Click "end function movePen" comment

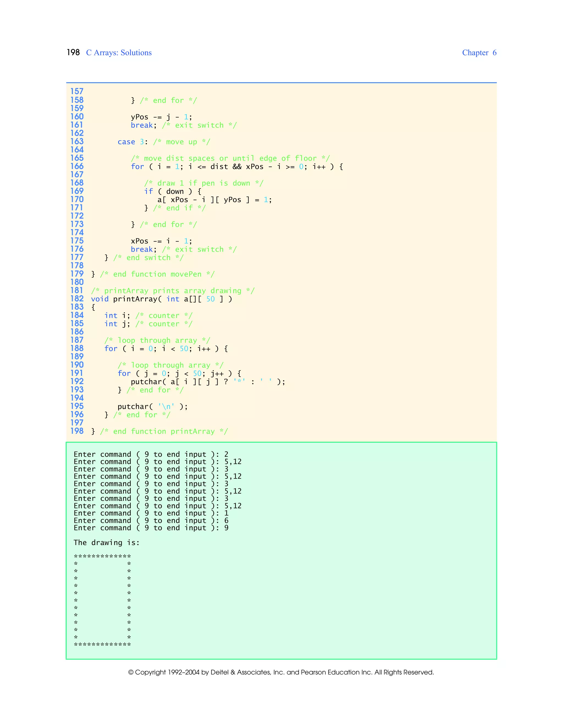pyautogui.click(x=157, y=274)
